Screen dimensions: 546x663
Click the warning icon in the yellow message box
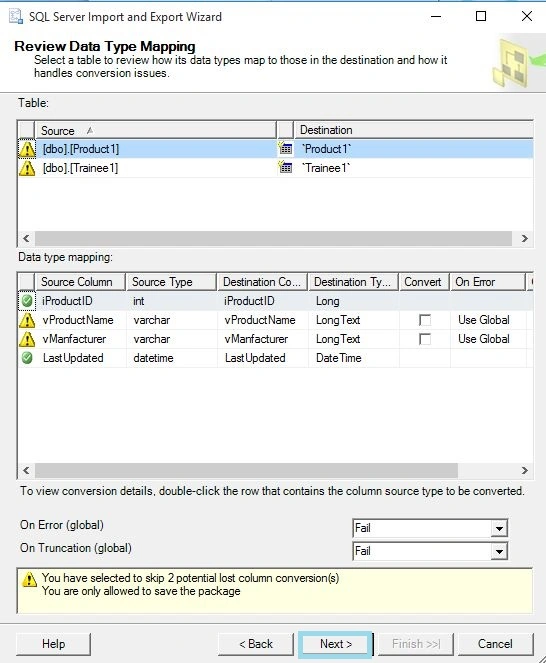[x=29, y=579]
